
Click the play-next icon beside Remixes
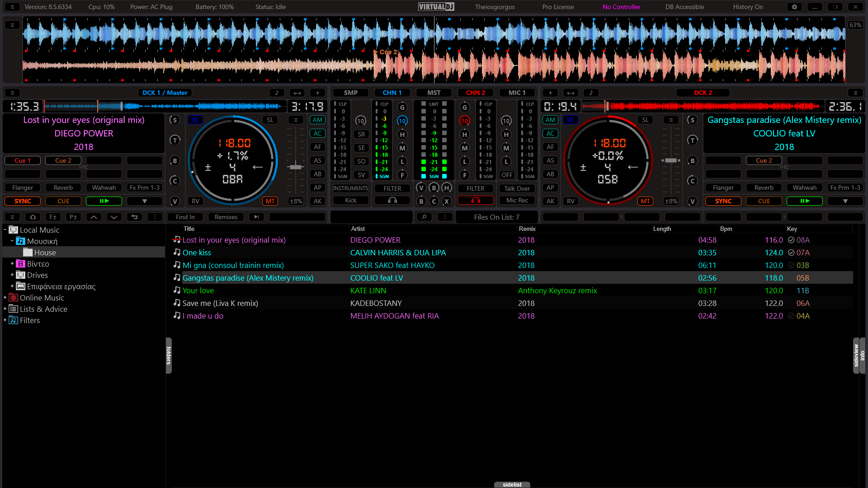click(256, 217)
